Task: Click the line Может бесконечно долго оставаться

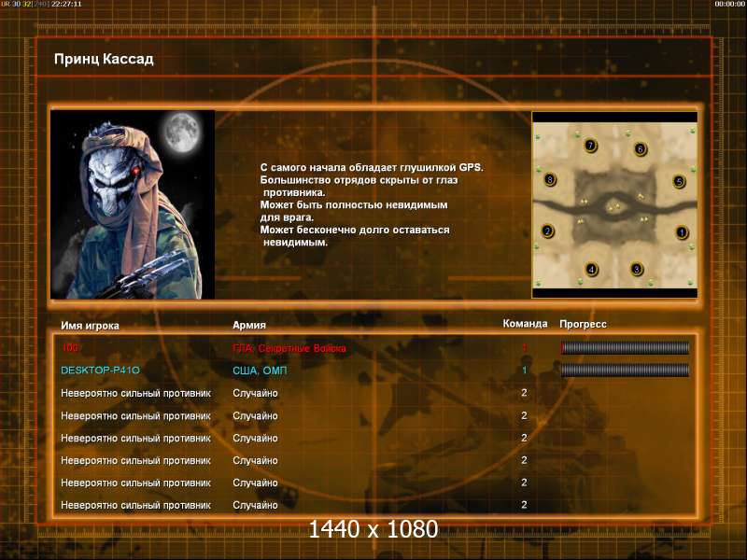Action: point(355,230)
